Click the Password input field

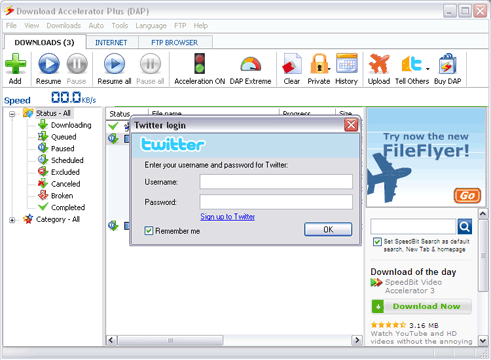276,202
